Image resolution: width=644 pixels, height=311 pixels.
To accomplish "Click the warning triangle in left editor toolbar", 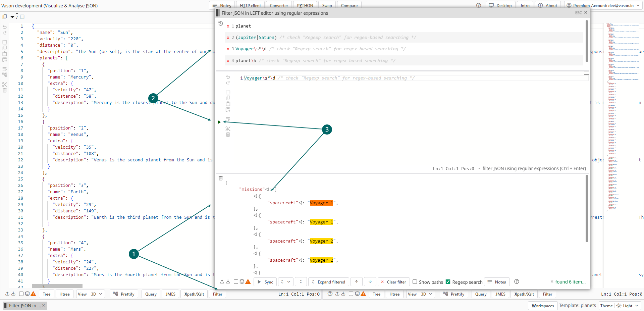I will point(33,294).
